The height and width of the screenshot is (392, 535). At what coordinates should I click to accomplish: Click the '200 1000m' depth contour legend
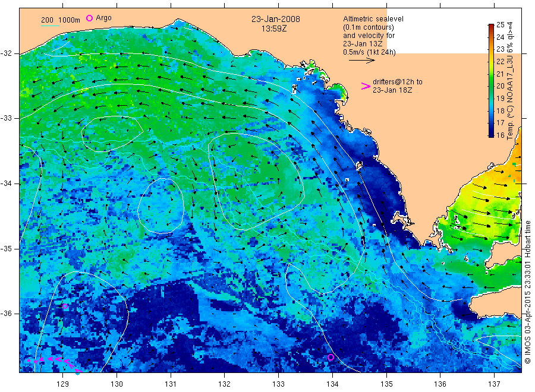(61, 20)
